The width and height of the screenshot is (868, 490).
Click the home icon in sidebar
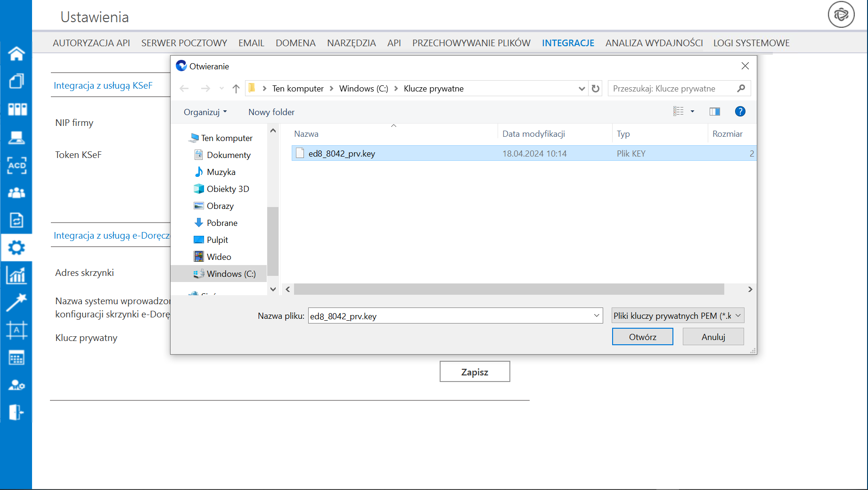tap(16, 54)
